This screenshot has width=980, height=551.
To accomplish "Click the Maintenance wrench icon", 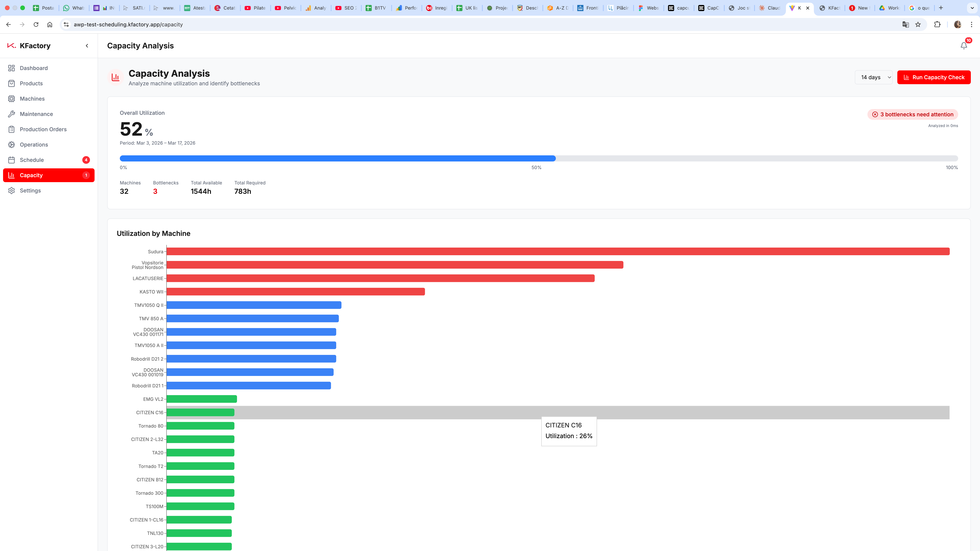I will [x=11, y=114].
